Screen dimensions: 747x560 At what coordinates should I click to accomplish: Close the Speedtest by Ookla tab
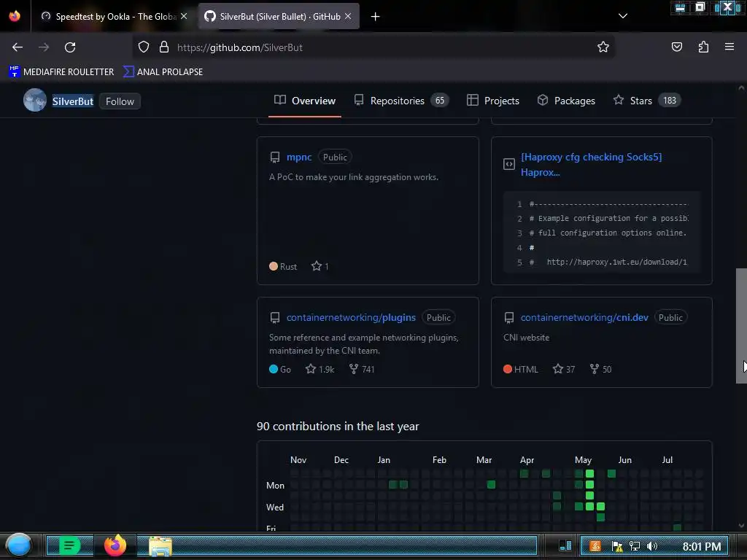pyautogui.click(x=184, y=16)
